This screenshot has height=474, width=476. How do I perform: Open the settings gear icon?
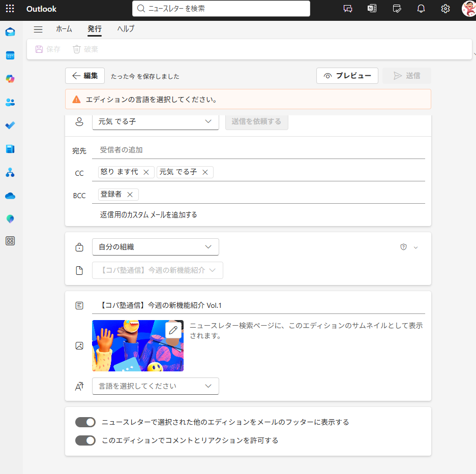445,9
